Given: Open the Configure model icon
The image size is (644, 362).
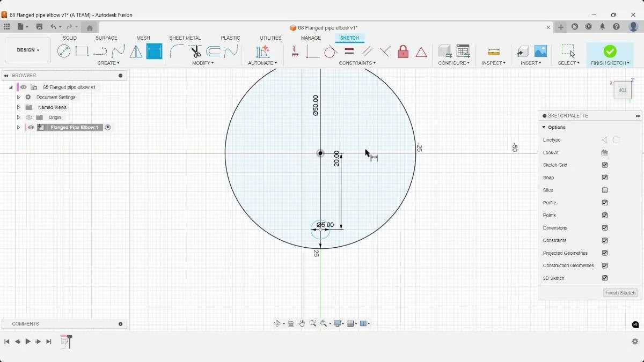Looking at the screenshot, I should (444, 51).
